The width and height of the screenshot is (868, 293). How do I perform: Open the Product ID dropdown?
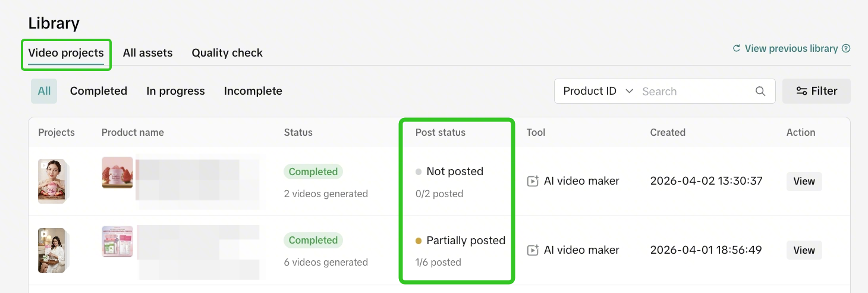(598, 91)
